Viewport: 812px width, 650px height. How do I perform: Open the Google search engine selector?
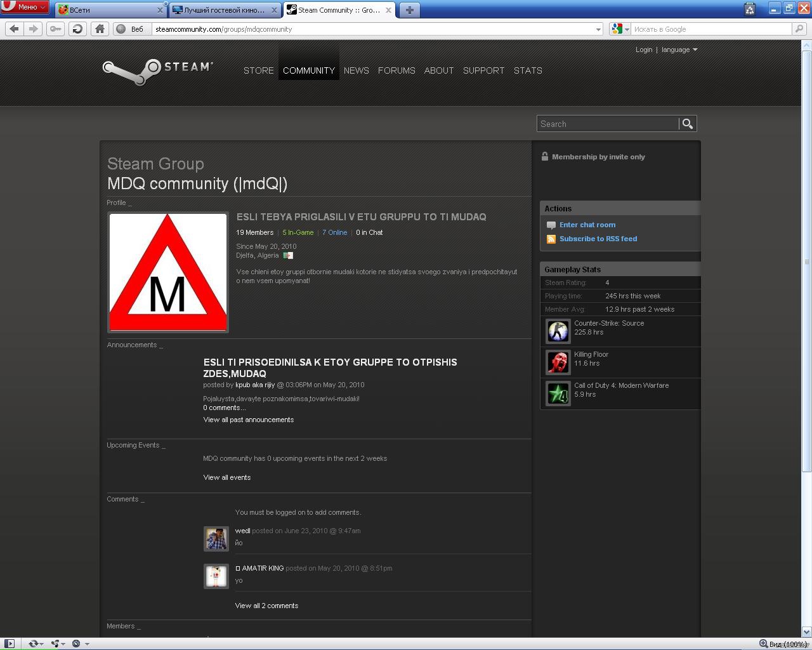(x=620, y=29)
